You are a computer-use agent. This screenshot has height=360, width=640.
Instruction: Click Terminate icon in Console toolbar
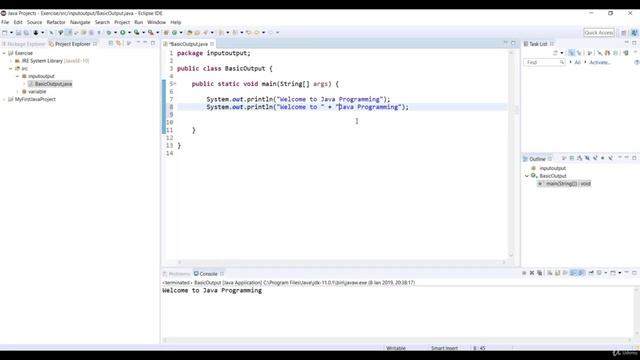524,273
